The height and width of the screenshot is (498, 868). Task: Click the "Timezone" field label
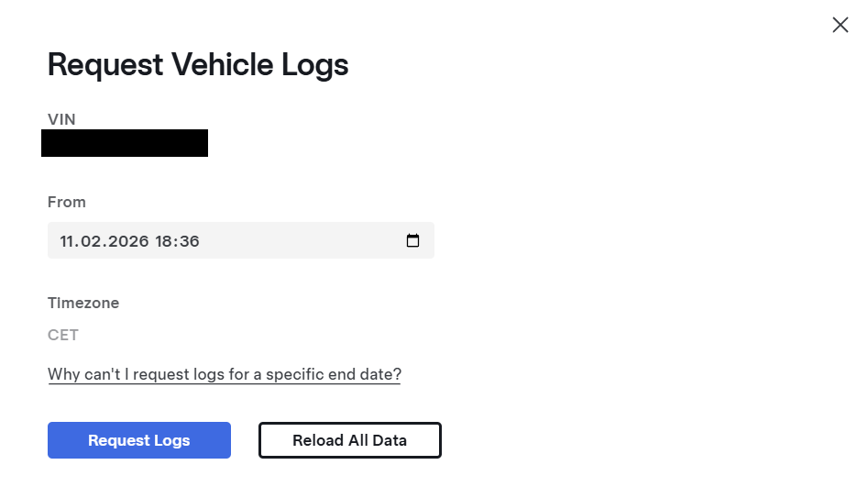[83, 303]
